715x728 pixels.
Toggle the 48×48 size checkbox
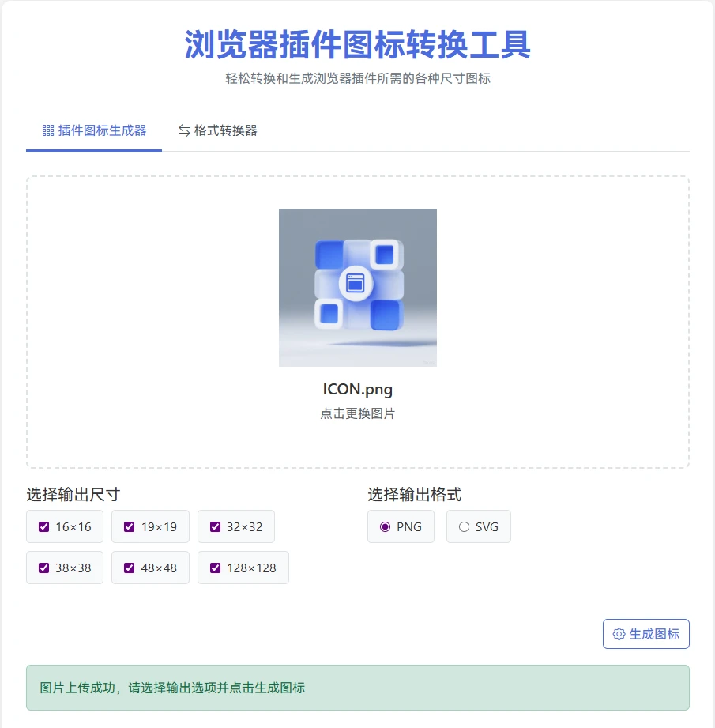coord(130,568)
